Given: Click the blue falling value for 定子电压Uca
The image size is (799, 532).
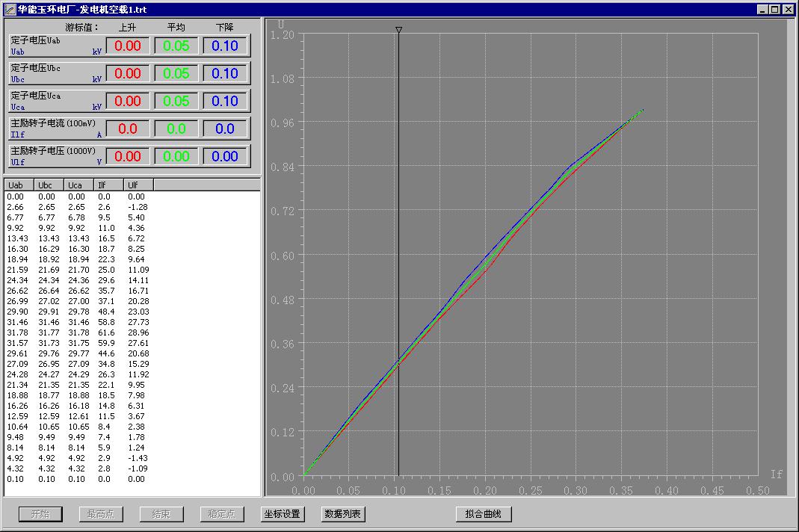Looking at the screenshot, I should [225, 102].
